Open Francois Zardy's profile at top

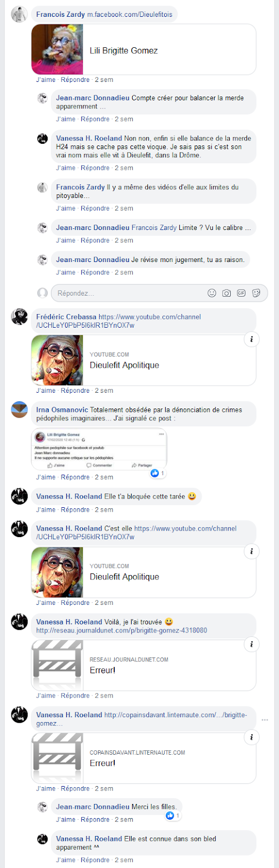(x=61, y=14)
